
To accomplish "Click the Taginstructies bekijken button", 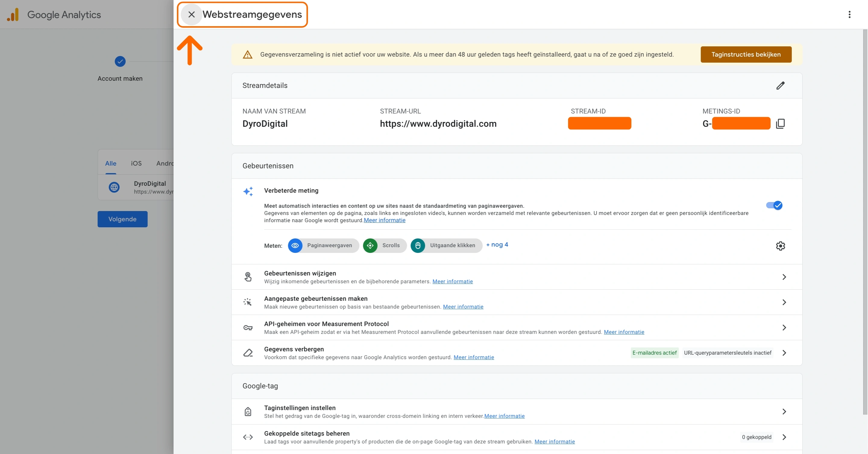I will [746, 54].
